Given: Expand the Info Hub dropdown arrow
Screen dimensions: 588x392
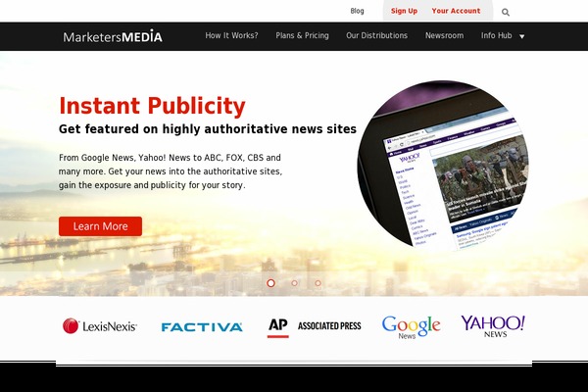Looking at the screenshot, I should 522,36.
